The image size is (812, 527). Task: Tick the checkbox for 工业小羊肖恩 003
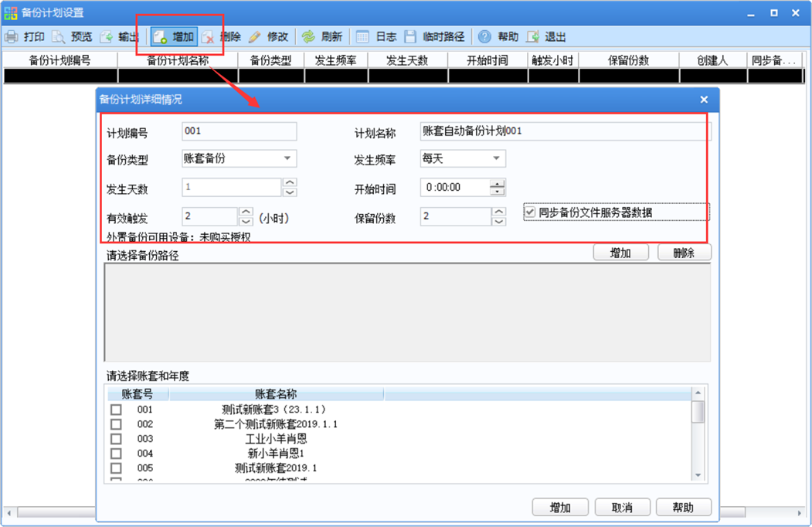[x=116, y=439]
